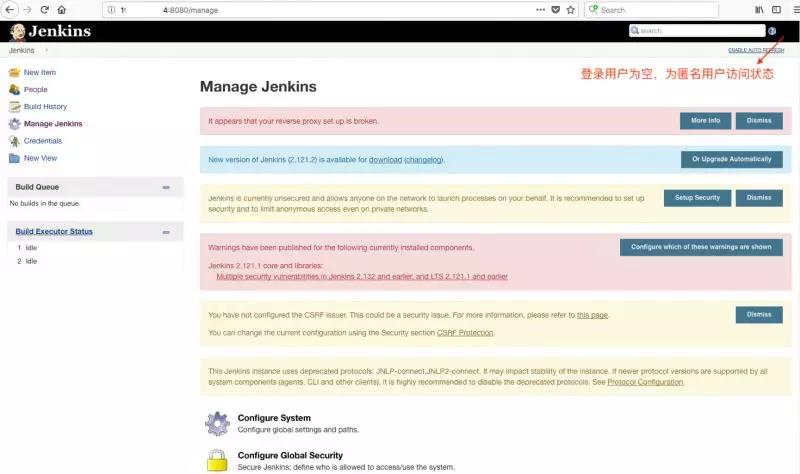Open the page actions three-dot menu
Image resolution: width=800 pixels, height=474 pixels.
[x=540, y=10]
